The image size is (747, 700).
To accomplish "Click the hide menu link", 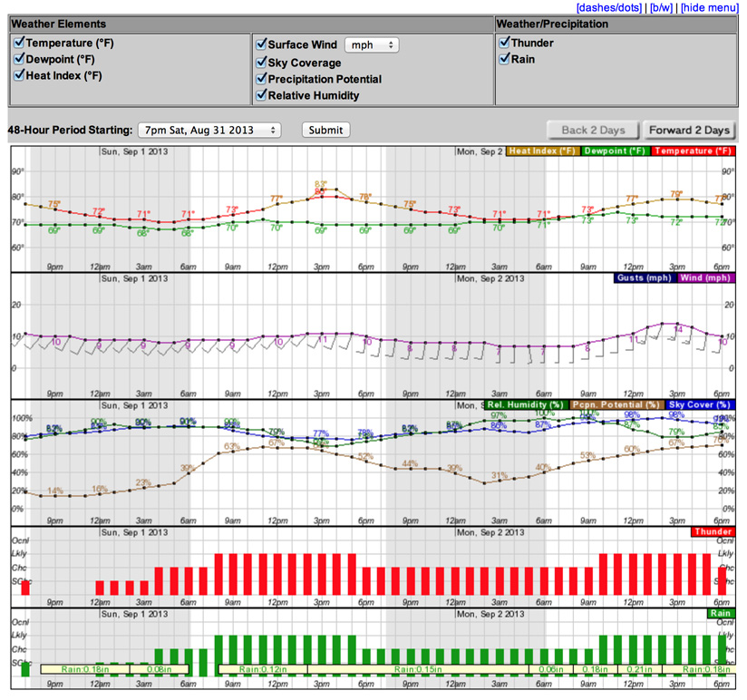I will [710, 7].
